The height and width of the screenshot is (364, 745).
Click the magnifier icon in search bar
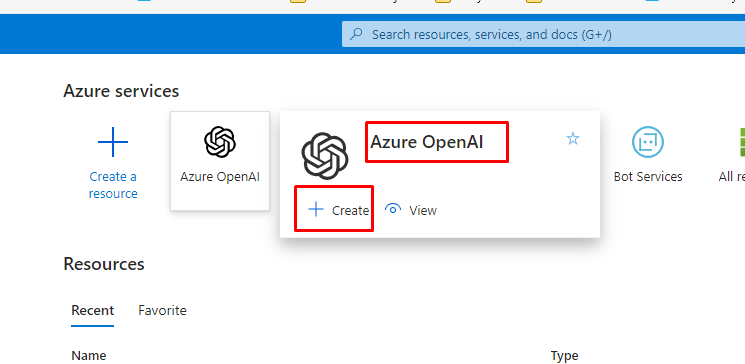[356, 34]
